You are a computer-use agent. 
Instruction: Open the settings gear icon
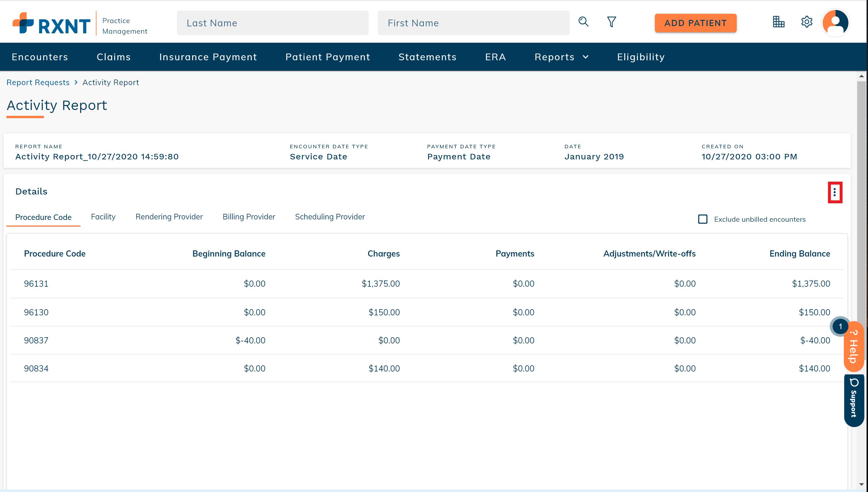(807, 22)
